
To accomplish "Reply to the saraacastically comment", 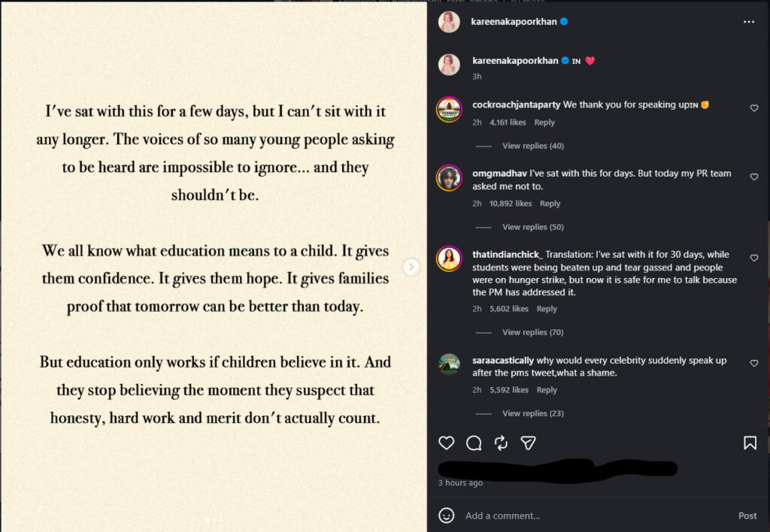I will click(547, 390).
